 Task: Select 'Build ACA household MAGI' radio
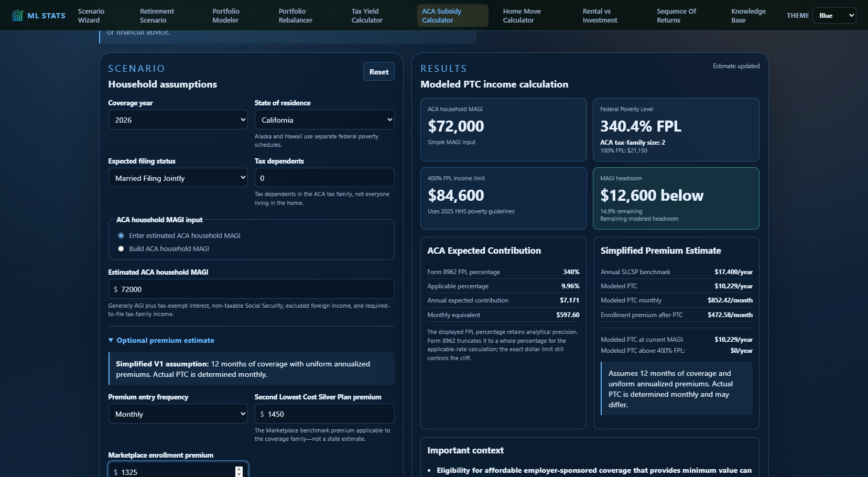tap(121, 249)
